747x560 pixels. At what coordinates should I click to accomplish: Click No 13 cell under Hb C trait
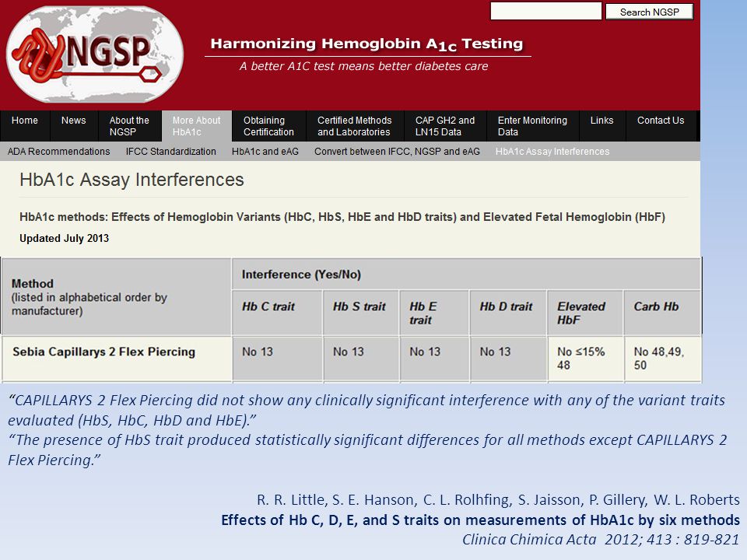(x=277, y=359)
